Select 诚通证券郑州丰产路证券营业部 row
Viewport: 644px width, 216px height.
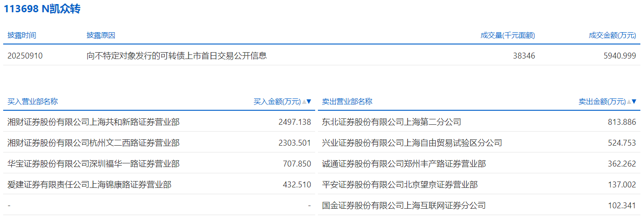click(479, 164)
